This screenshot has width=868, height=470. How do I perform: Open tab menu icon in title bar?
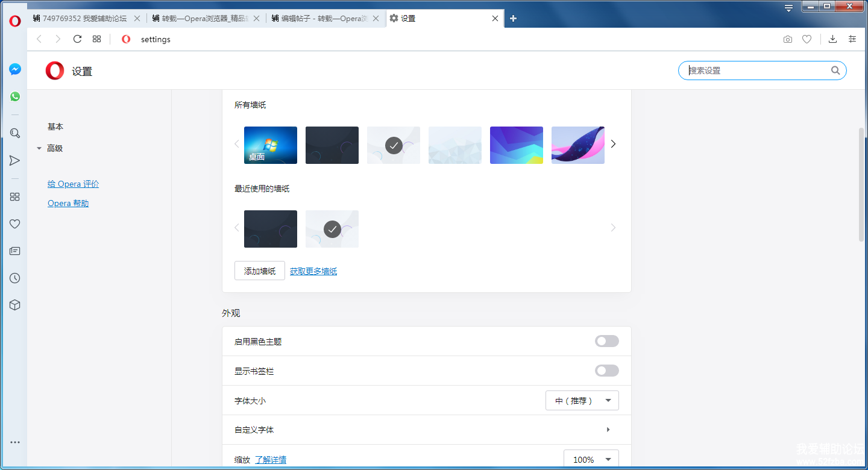point(788,8)
